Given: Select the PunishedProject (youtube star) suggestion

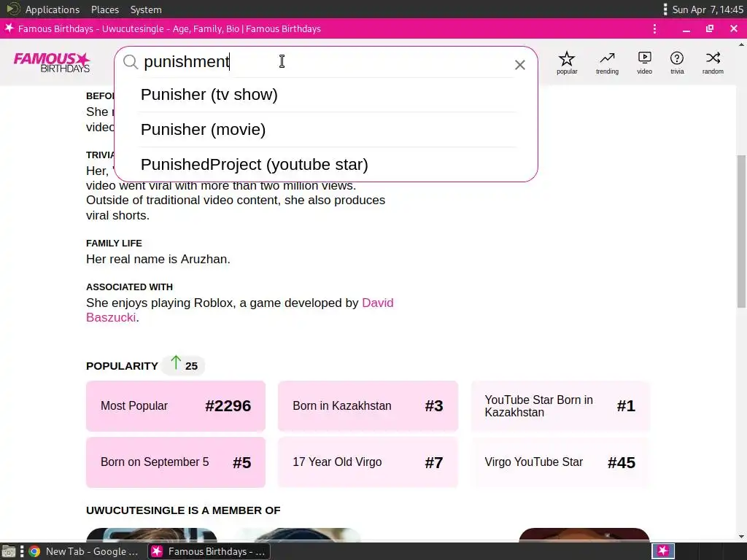Looking at the screenshot, I should [327, 164].
